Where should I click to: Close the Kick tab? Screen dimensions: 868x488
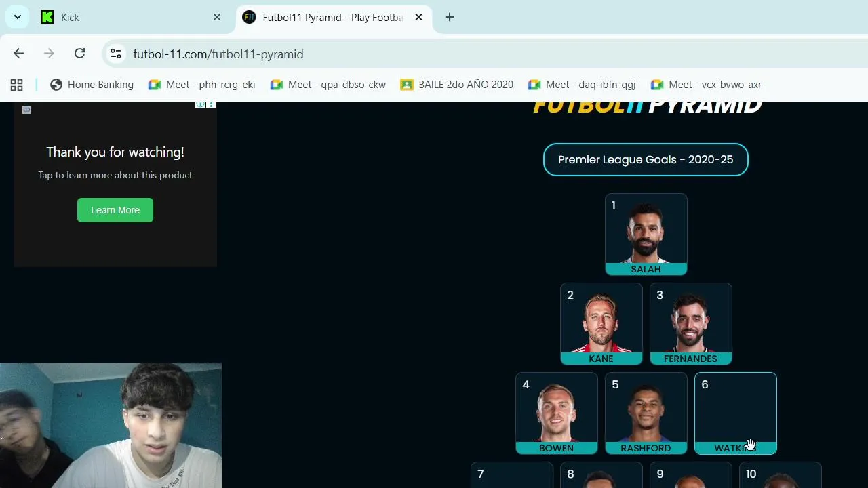(217, 17)
